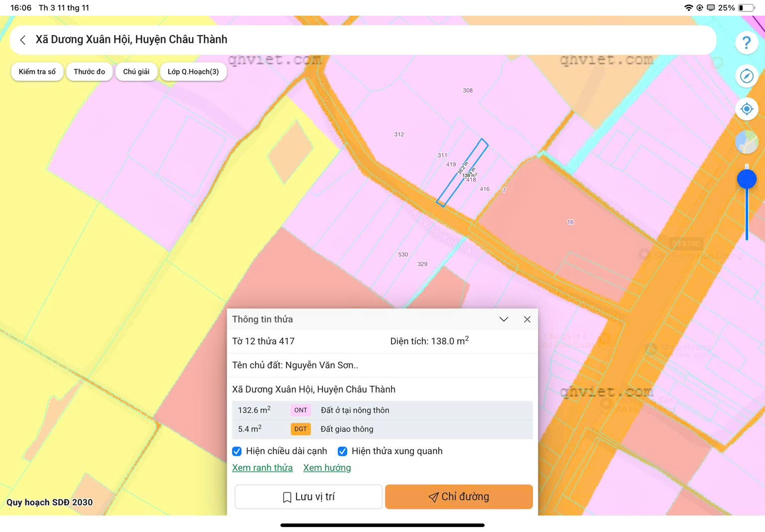This screenshot has width=765, height=532.
Task: Open Lớp Q.Hoạch(3) layer selector
Action: tap(193, 72)
